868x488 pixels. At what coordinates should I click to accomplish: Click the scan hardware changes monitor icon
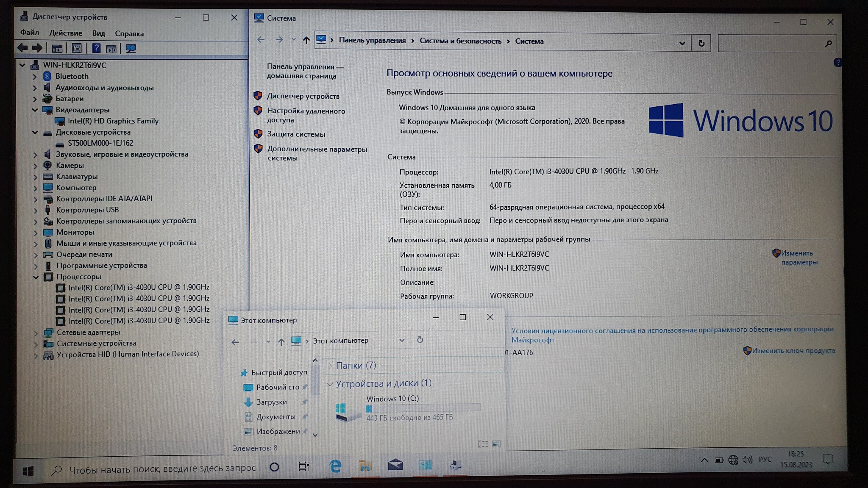point(131,49)
